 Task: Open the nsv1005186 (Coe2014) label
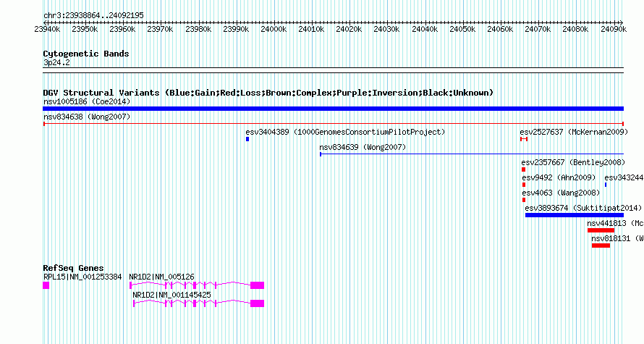click(x=87, y=101)
